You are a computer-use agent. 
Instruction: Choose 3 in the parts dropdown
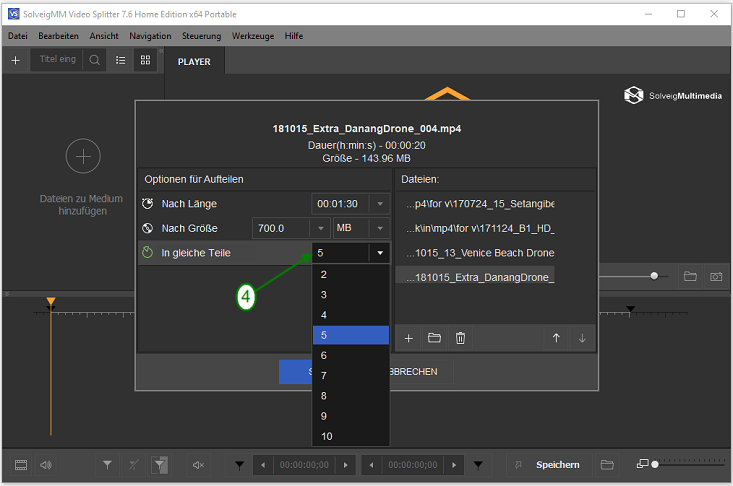(x=351, y=295)
